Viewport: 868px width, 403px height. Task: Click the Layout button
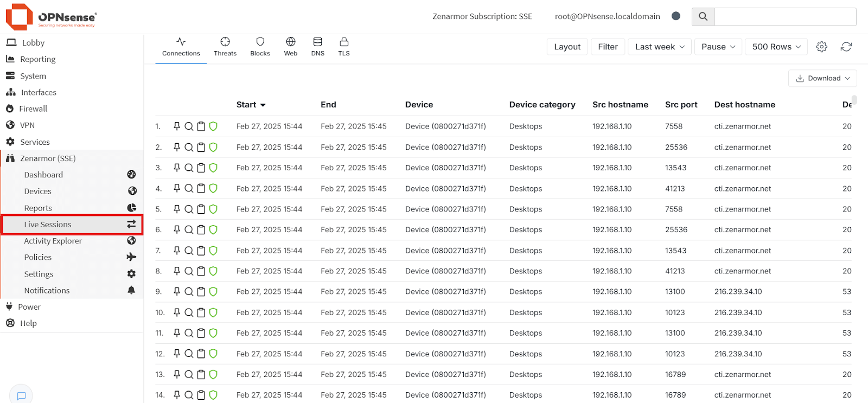pos(567,47)
